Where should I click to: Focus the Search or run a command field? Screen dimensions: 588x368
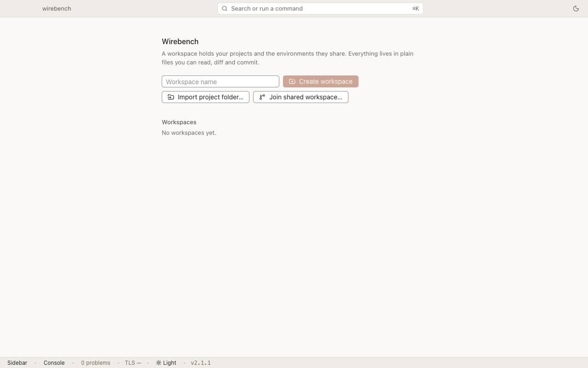(320, 8)
